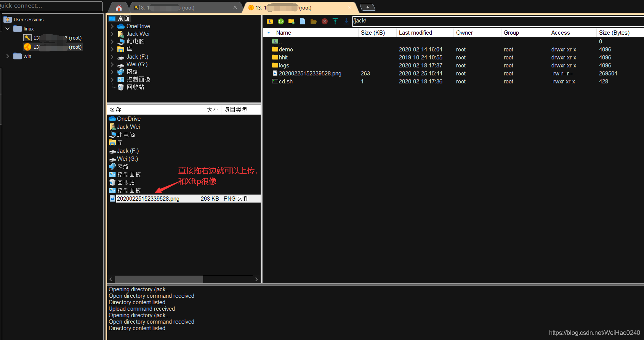Sort remote files by Size (KB)
The image size is (644, 340).
(377, 33)
